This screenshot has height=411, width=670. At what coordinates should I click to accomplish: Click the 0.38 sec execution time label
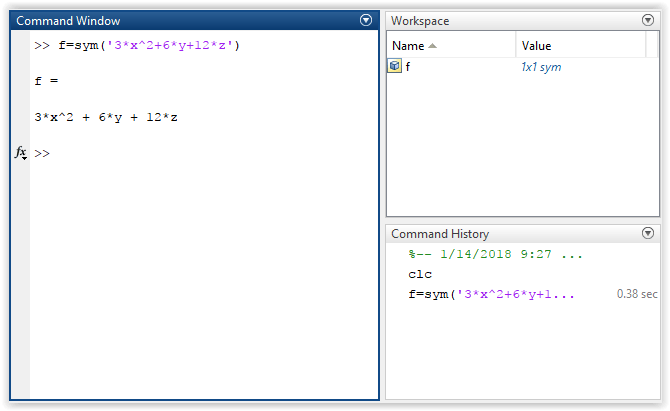[x=637, y=294]
